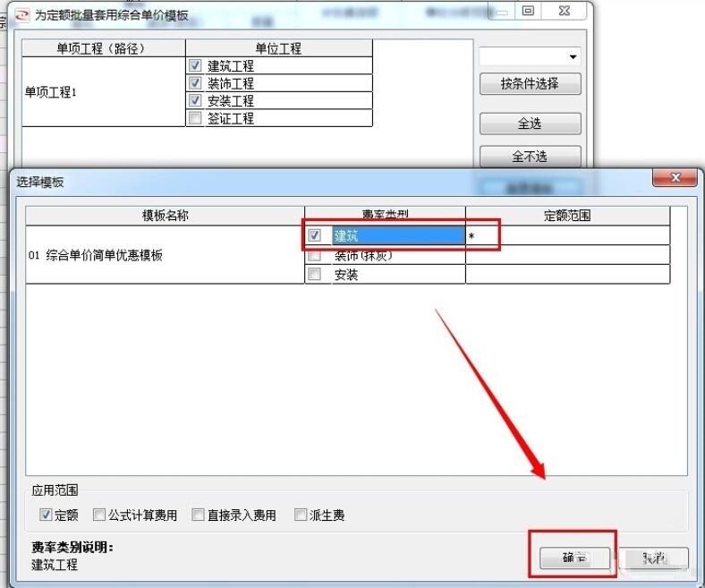Screen dimensions: 705x588
Task: Click the 全不选 button
Action: [531, 157]
